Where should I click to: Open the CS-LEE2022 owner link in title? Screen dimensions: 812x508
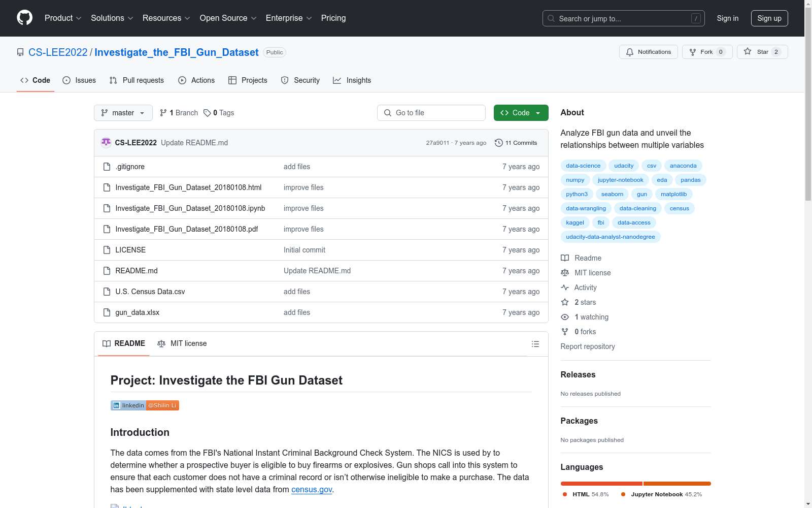click(58, 52)
